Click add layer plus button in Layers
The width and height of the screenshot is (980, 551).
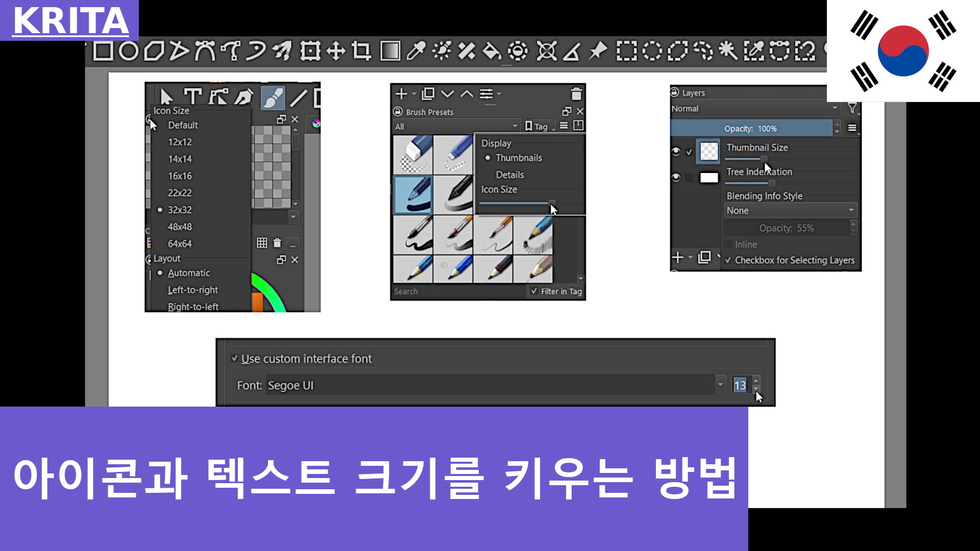pyautogui.click(x=678, y=257)
